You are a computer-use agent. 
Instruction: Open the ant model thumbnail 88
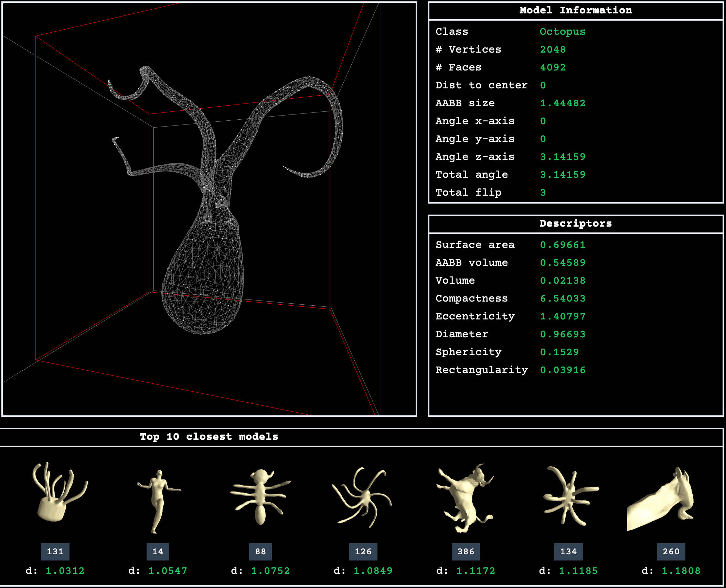(x=260, y=496)
